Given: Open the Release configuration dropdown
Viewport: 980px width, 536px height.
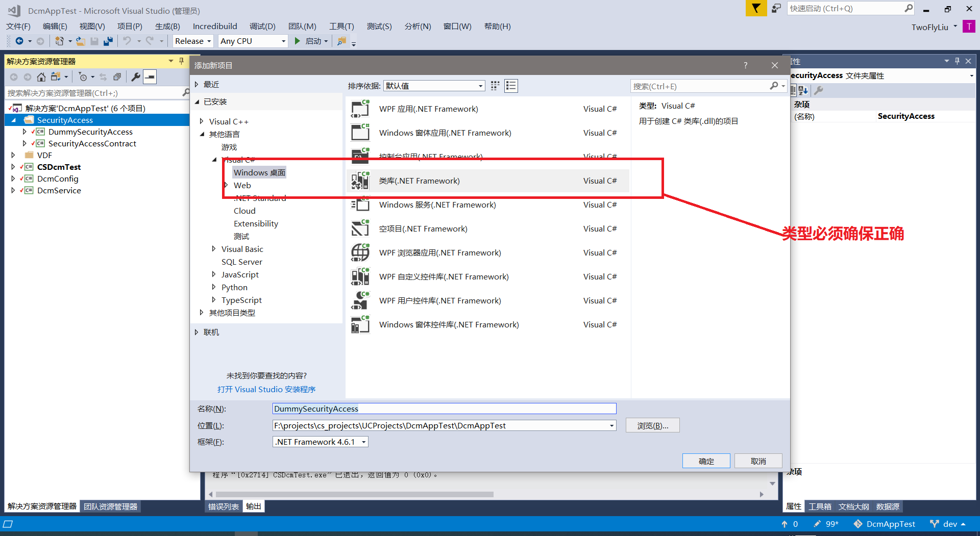Looking at the screenshot, I should 192,41.
